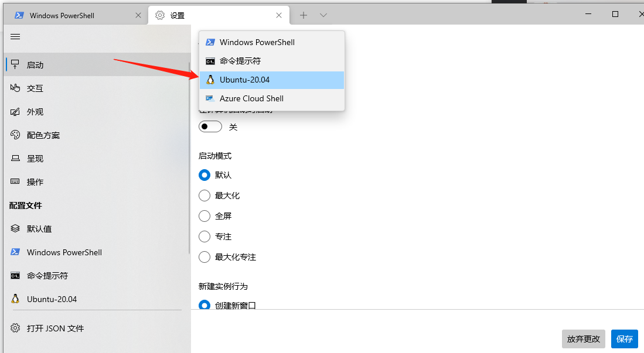Open the 启动 startup settings page
644x353 pixels.
point(97,64)
